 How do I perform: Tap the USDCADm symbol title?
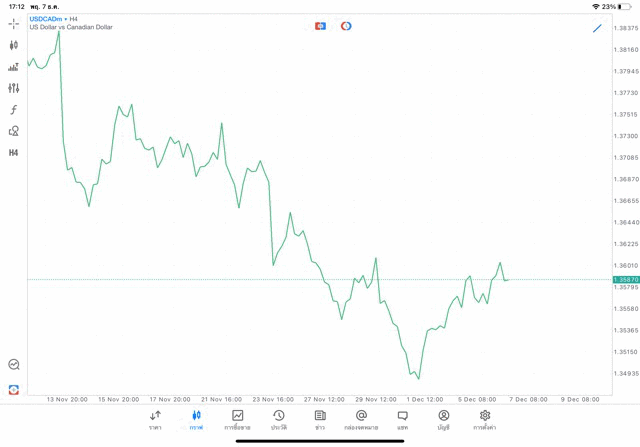coord(45,19)
